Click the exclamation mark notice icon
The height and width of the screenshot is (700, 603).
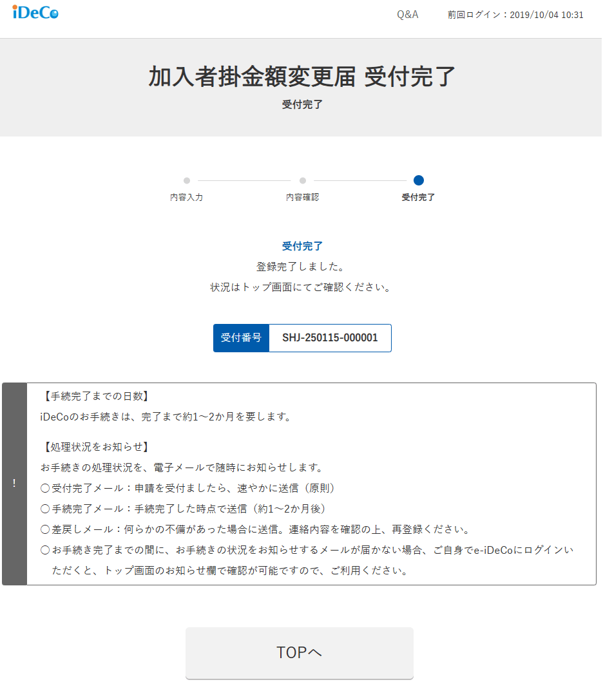tap(14, 484)
